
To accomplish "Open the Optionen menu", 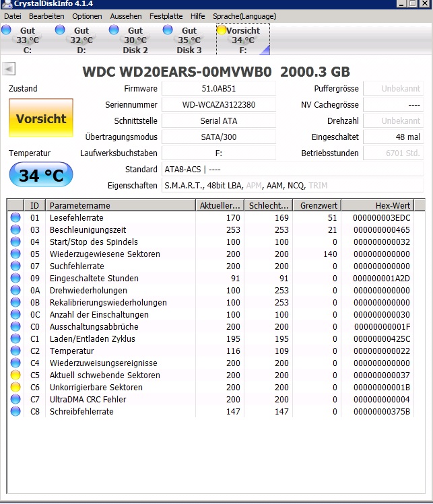I will [x=87, y=16].
